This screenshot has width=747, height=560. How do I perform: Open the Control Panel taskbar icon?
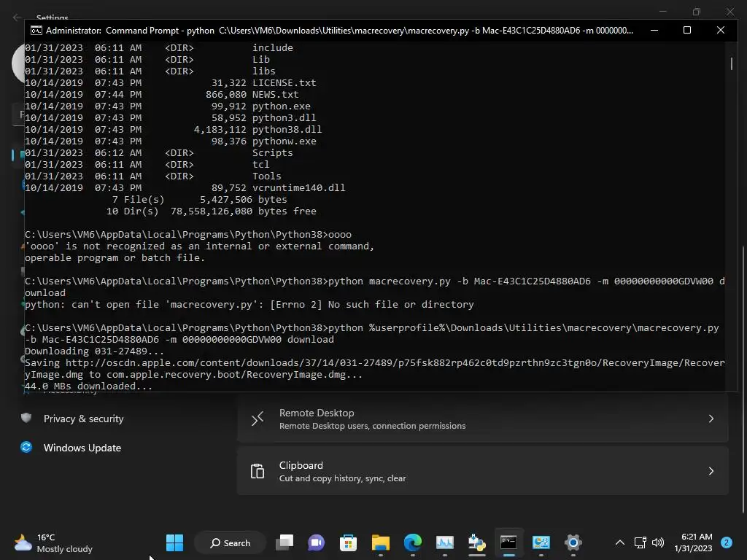point(541,542)
